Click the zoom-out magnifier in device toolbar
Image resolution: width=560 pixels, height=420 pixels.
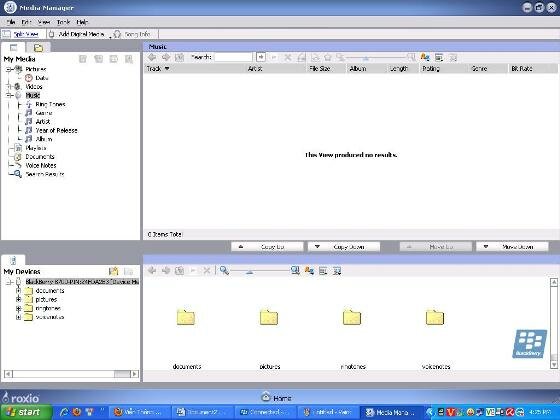pos(224,271)
